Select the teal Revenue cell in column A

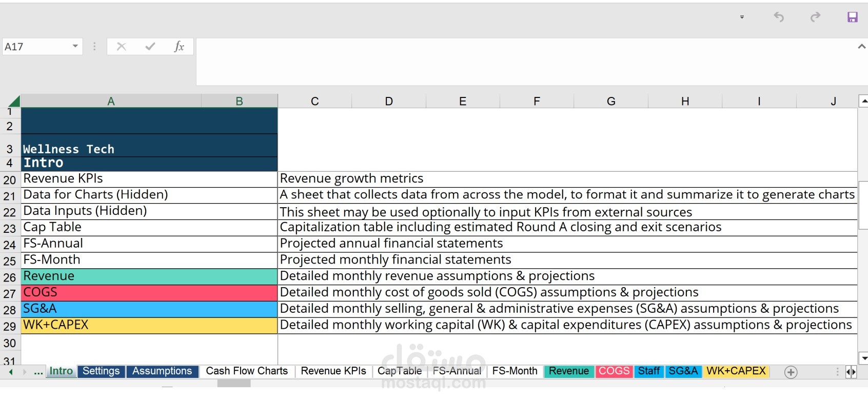point(149,276)
